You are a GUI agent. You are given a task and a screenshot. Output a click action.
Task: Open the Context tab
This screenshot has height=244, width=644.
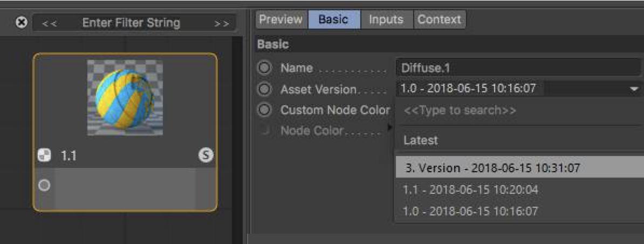pos(439,20)
